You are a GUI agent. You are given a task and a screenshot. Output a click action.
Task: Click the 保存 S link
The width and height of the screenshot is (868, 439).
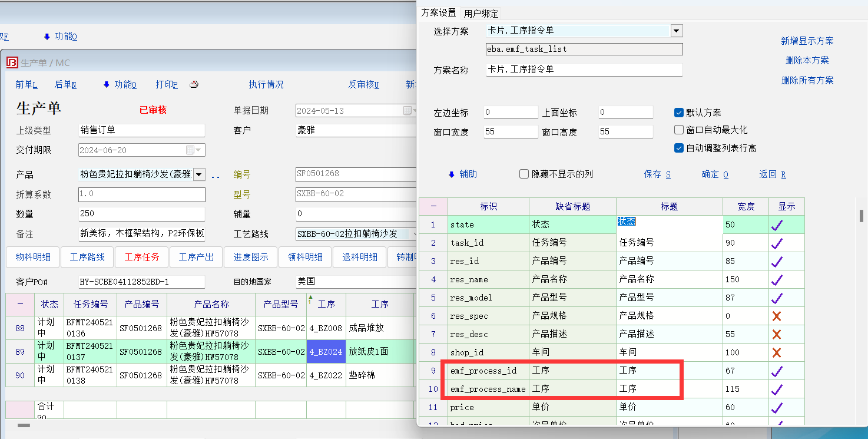pyautogui.click(x=657, y=174)
